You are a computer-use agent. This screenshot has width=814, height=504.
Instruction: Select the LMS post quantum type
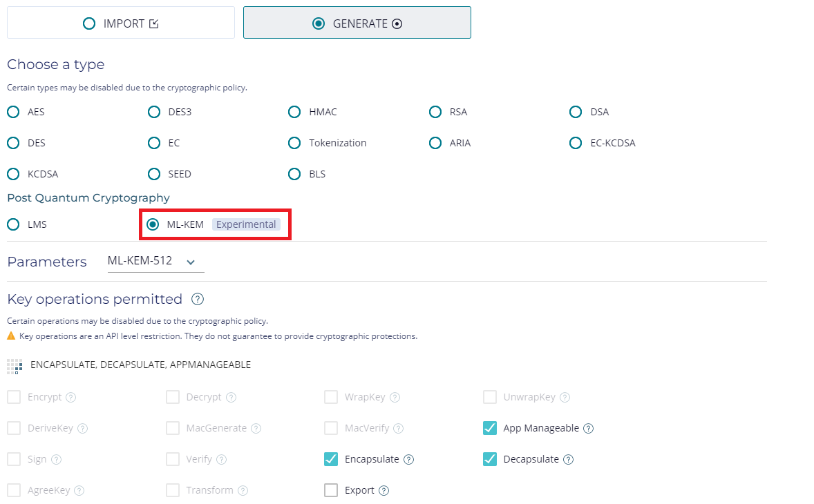[13, 224]
